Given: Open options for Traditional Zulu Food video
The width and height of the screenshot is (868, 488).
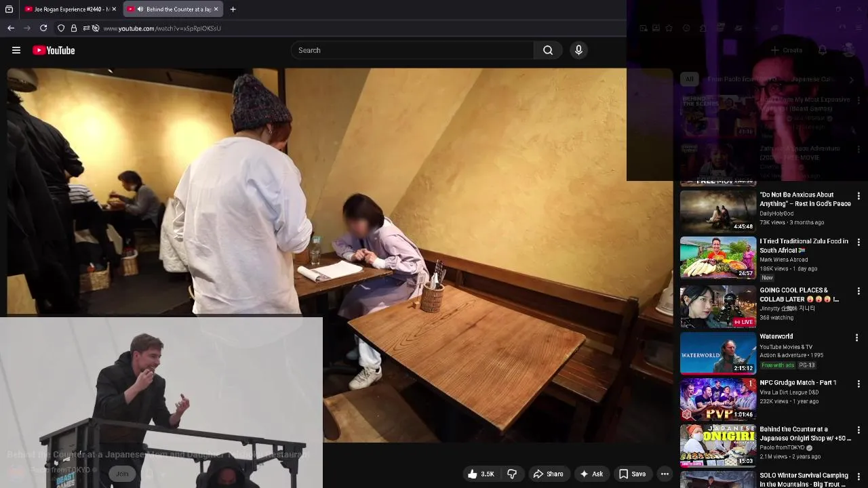Looking at the screenshot, I should (x=859, y=242).
